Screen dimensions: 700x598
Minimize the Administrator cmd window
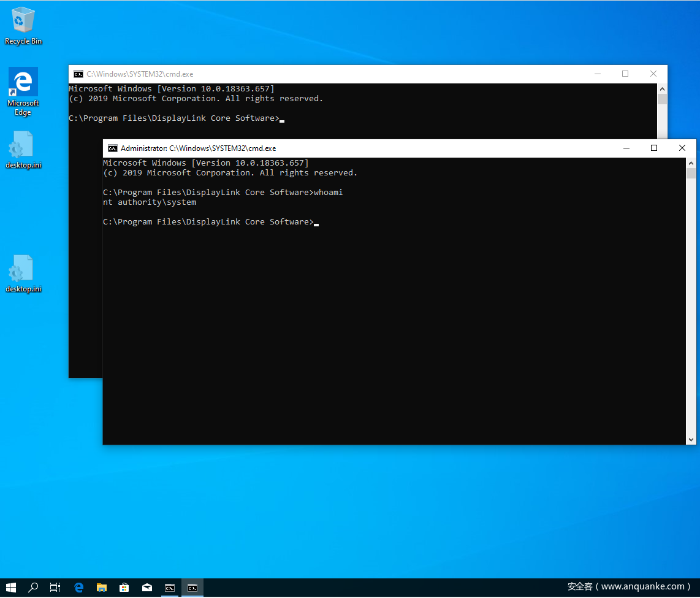(x=626, y=148)
